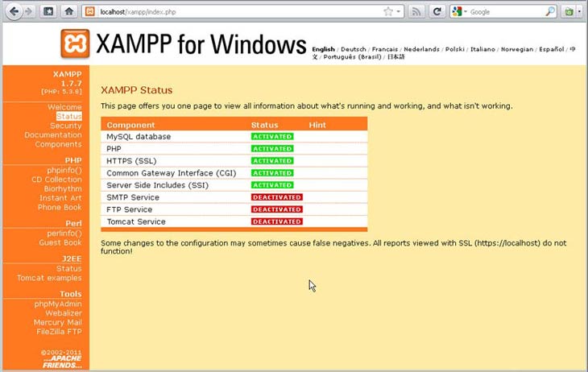Viewport: 588px width, 372px height.
Task: Open the toolbar add-on dropdown arrow
Action: point(579,11)
